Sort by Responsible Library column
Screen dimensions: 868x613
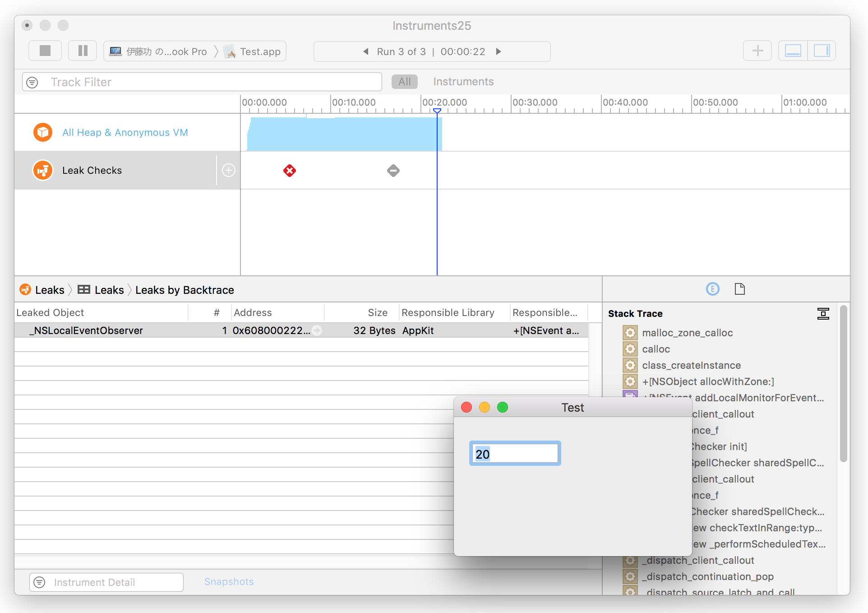(x=454, y=312)
